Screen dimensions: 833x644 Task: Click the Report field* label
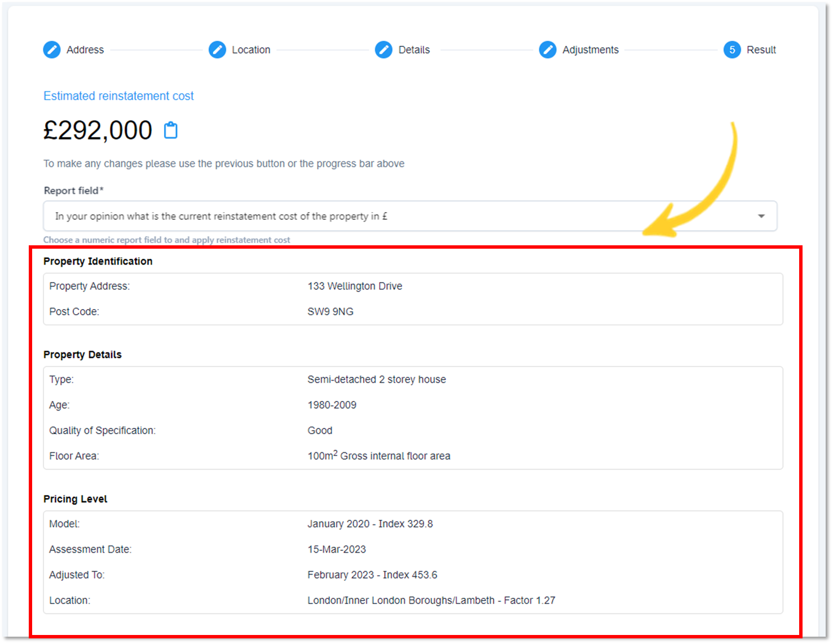pos(74,191)
